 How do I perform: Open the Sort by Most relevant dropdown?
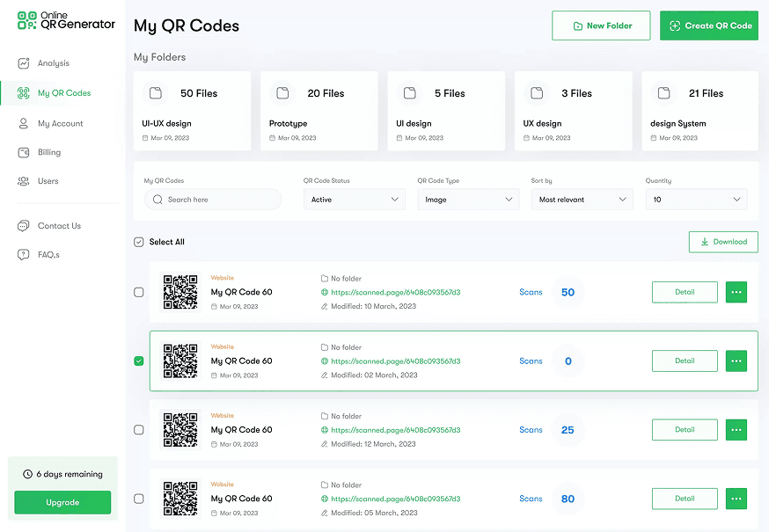582,200
